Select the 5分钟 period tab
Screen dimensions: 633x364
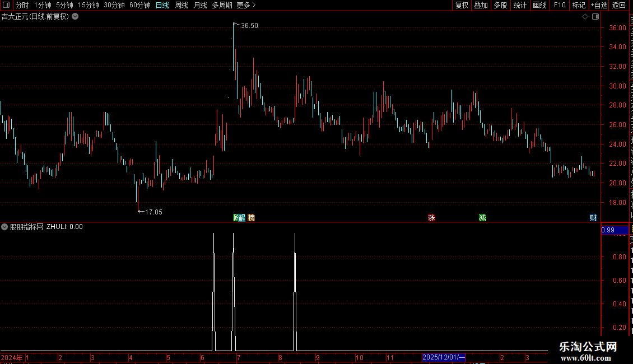(64, 5)
